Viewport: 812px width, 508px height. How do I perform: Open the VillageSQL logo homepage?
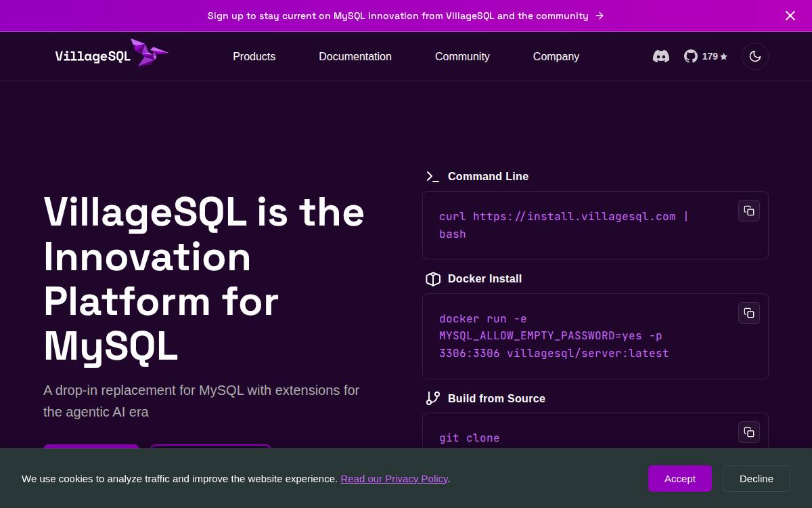pyautogui.click(x=112, y=53)
